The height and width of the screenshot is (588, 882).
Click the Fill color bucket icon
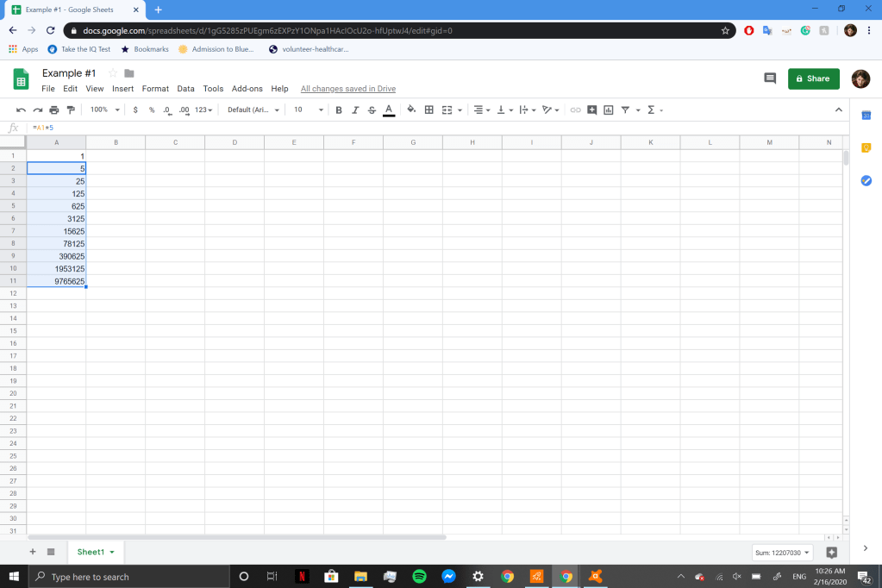click(411, 110)
